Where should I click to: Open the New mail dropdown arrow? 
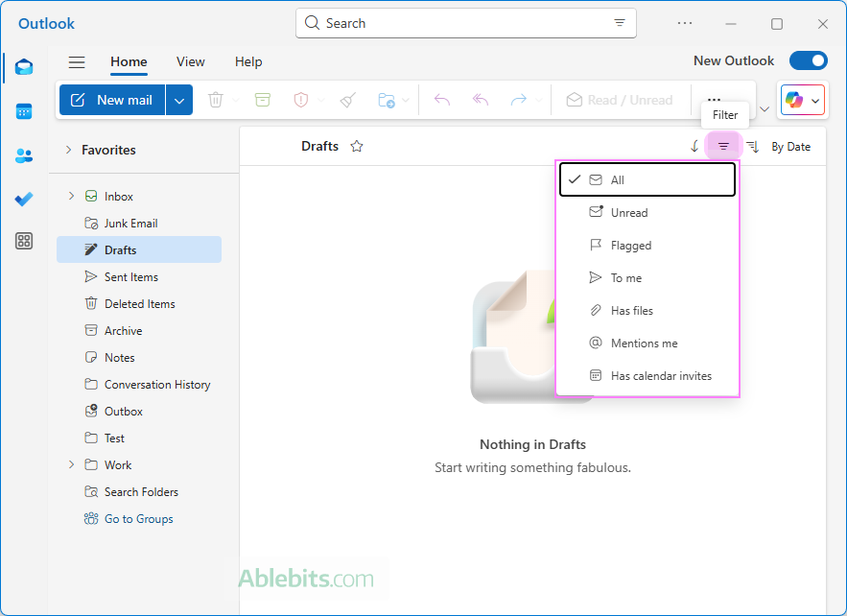[179, 100]
